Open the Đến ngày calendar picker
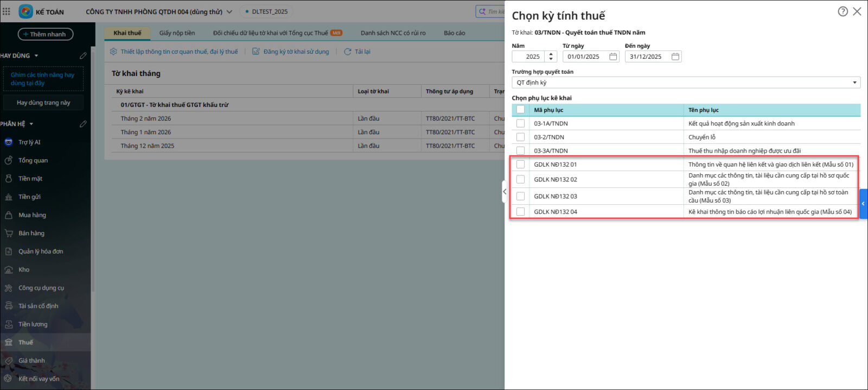The image size is (868, 390). (x=675, y=56)
